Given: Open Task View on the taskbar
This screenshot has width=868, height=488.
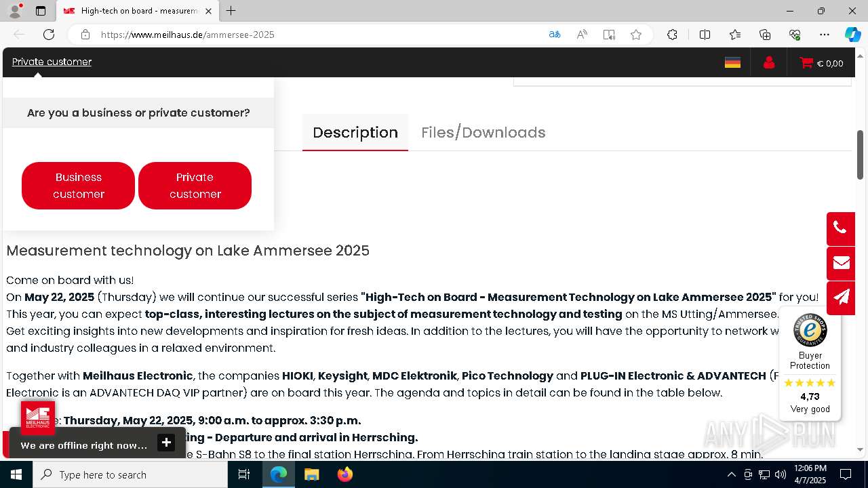Looking at the screenshot, I should click(x=244, y=474).
